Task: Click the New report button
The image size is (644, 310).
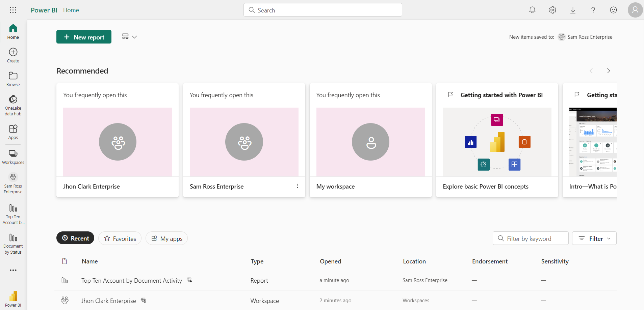Action: tap(84, 37)
